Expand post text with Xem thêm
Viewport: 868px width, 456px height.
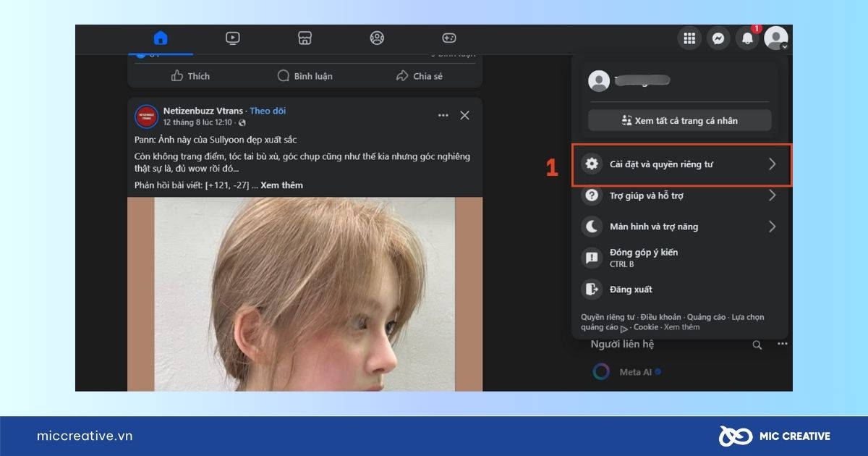point(281,185)
